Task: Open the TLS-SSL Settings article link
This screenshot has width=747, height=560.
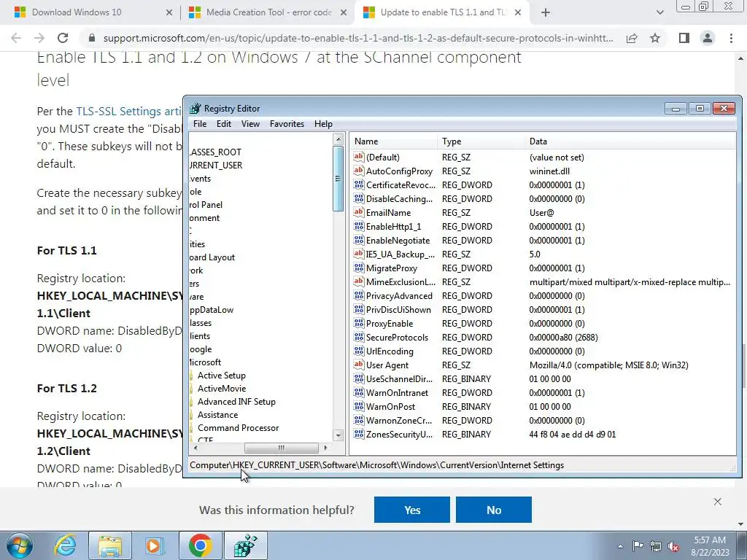Action: [128, 112]
